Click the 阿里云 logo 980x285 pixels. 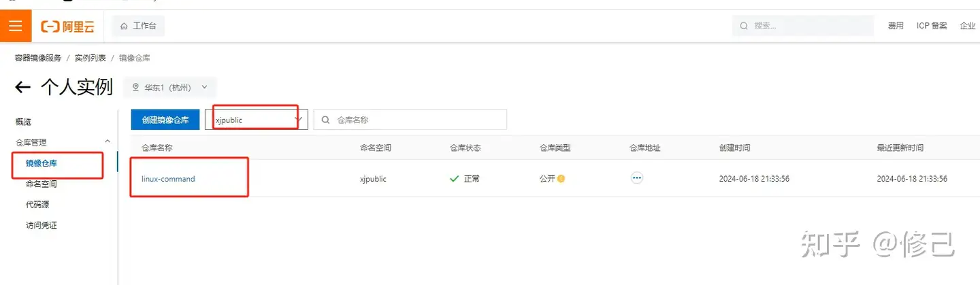(67, 27)
